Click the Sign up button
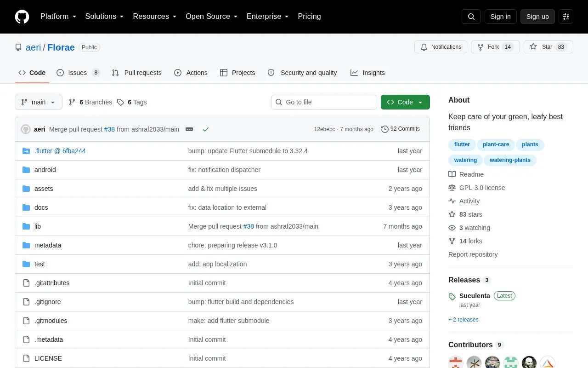Viewport: 588px width, 368px height. [537, 17]
